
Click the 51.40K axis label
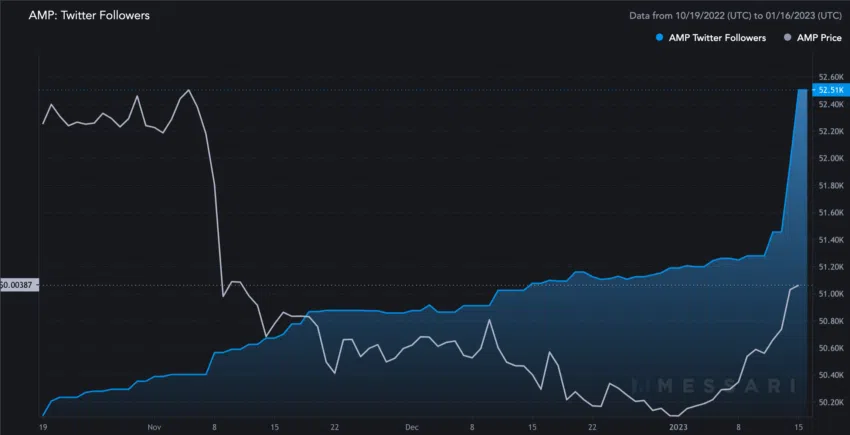pos(831,240)
